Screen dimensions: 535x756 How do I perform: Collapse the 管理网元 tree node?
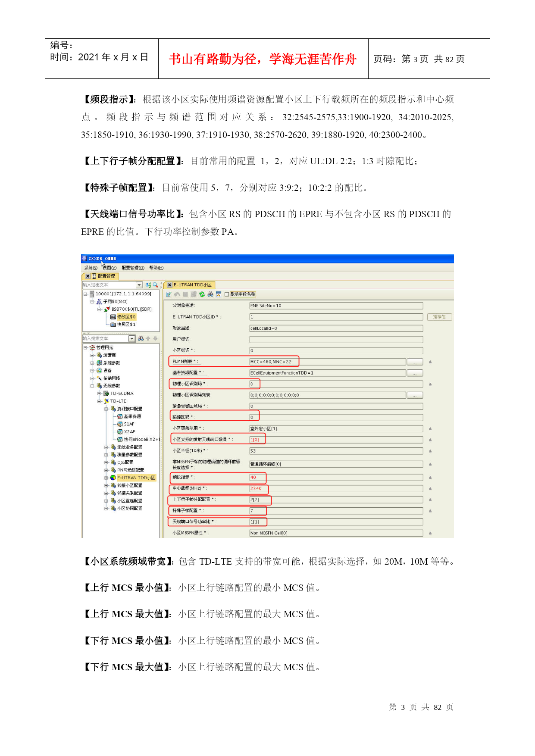(x=86, y=348)
